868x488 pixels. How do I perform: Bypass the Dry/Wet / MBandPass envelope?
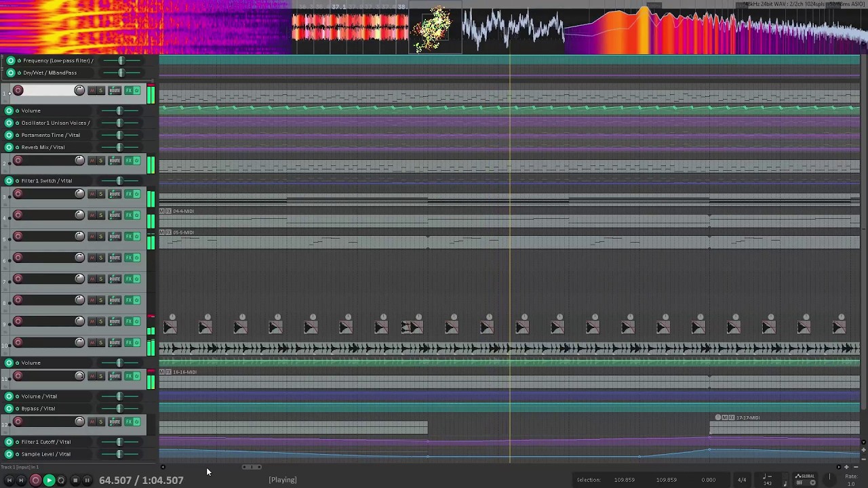[x=19, y=73]
